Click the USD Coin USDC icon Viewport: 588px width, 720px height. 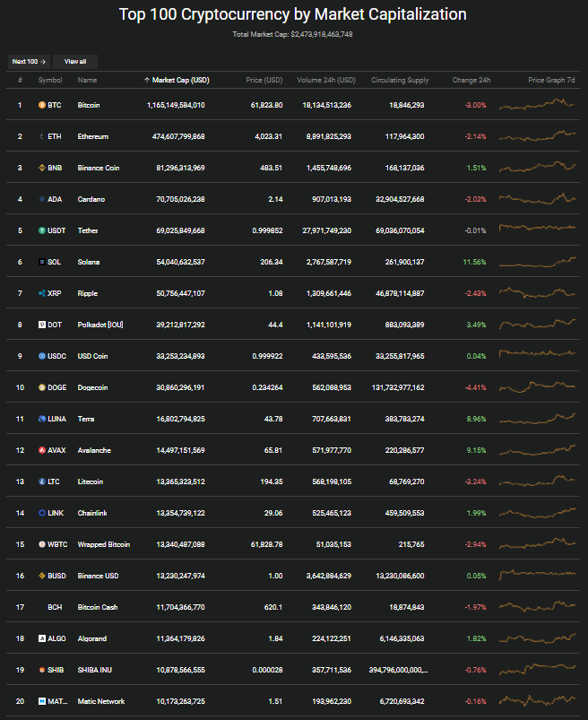(42, 356)
